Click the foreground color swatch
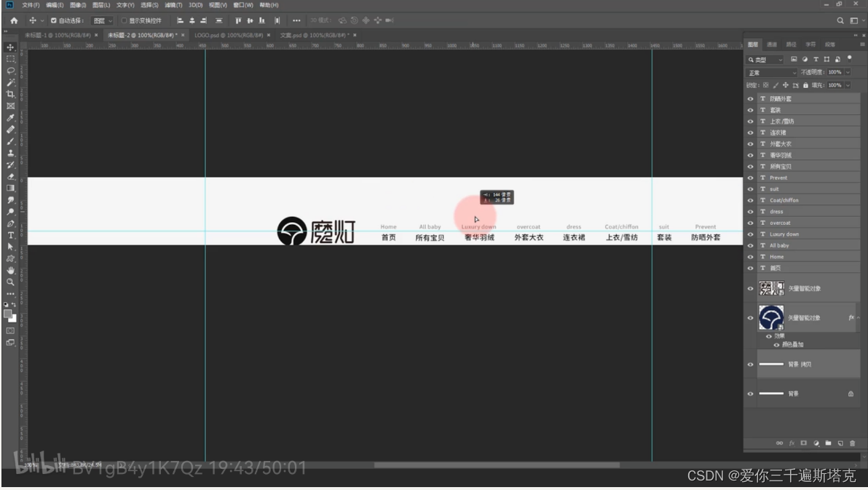Screen dimensions: 868x490 click(x=8, y=314)
